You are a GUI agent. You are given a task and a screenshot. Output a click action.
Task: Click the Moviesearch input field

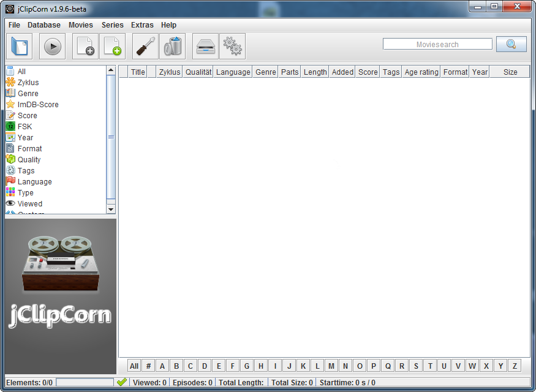click(x=437, y=44)
